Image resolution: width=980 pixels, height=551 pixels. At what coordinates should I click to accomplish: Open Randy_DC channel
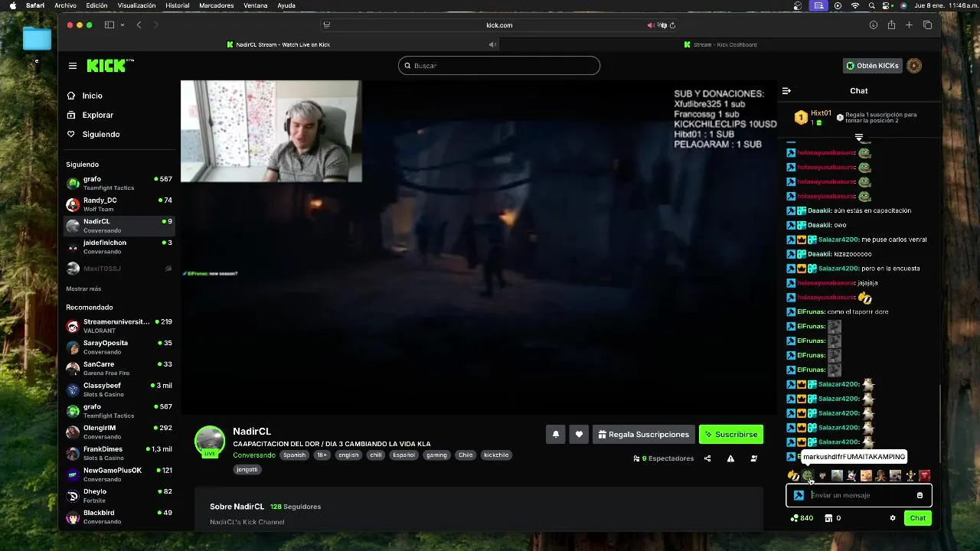[x=119, y=204]
